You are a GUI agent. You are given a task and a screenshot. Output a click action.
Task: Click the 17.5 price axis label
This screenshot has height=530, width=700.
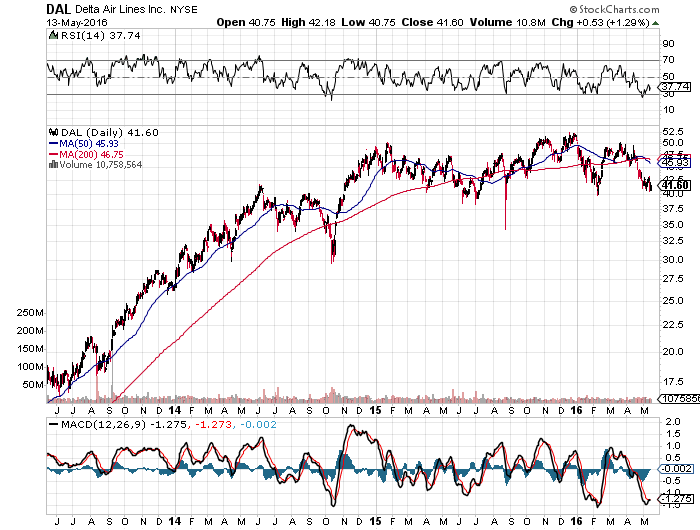[673, 381]
